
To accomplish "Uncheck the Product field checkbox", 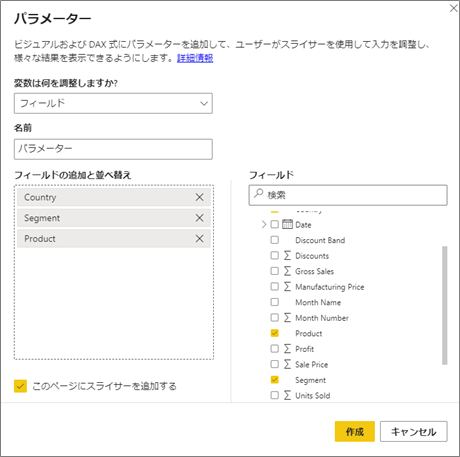I will click(x=275, y=333).
